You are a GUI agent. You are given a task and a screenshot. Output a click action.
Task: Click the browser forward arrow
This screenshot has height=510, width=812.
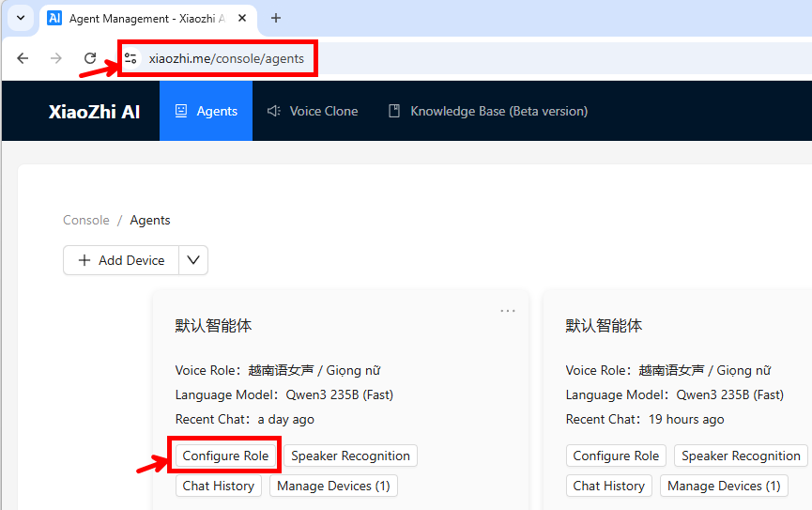pyautogui.click(x=56, y=58)
